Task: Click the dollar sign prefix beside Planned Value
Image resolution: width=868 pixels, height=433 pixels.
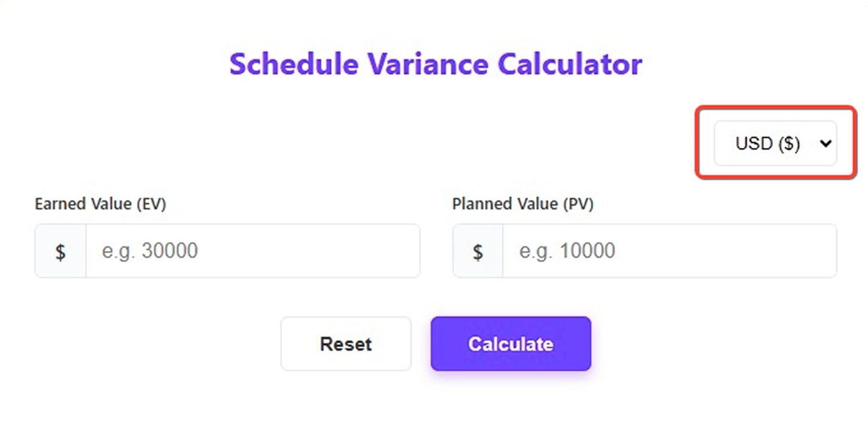Action: 477,251
